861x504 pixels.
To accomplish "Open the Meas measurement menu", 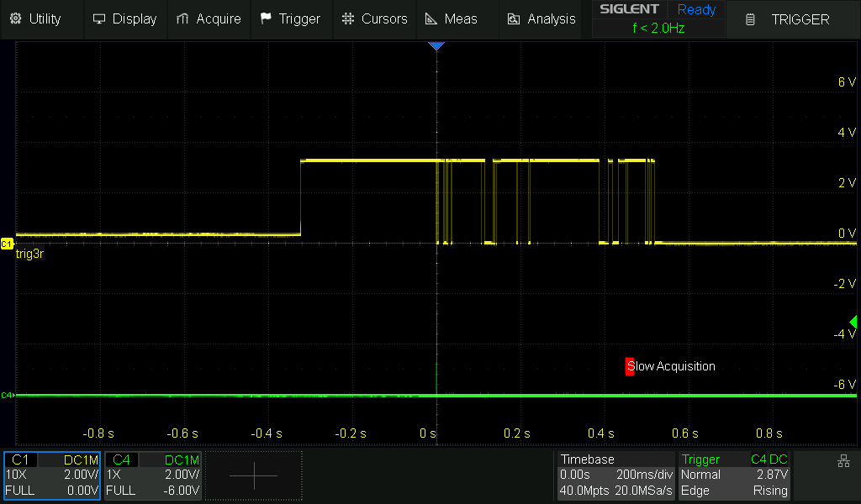I will coord(451,18).
